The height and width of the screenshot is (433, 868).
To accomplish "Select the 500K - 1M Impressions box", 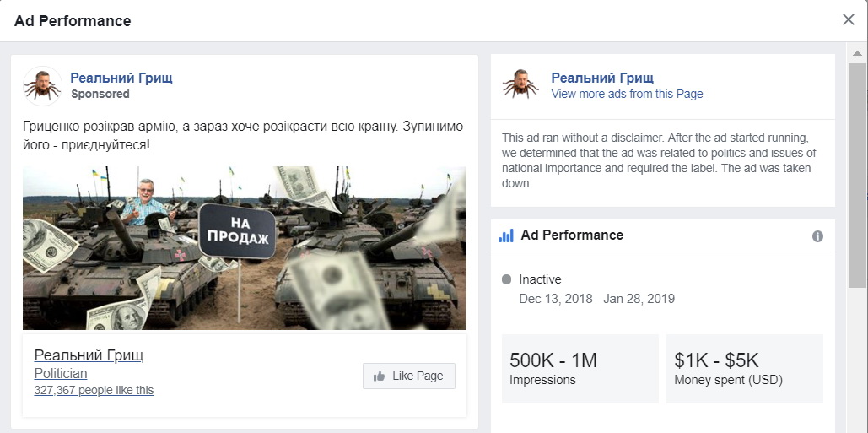I will (580, 369).
